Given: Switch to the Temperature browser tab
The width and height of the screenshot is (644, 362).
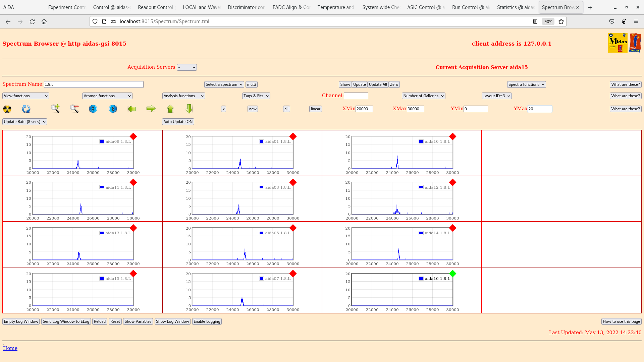Looking at the screenshot, I should [x=335, y=7].
